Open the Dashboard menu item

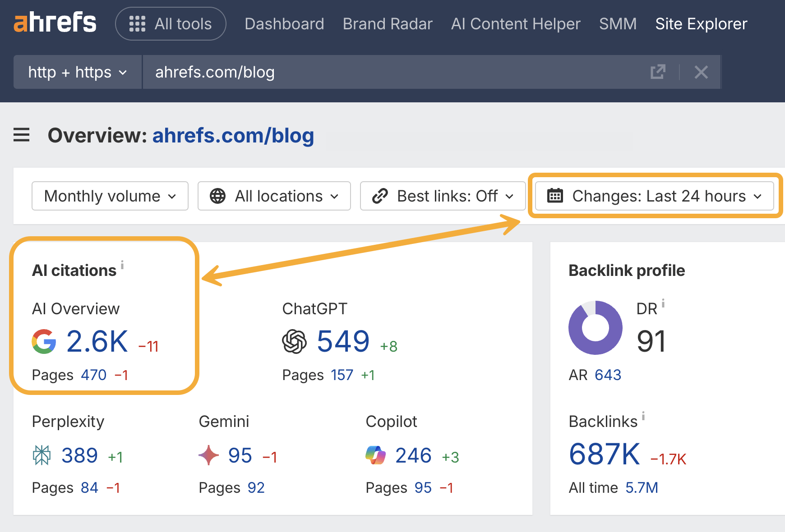pos(284,23)
